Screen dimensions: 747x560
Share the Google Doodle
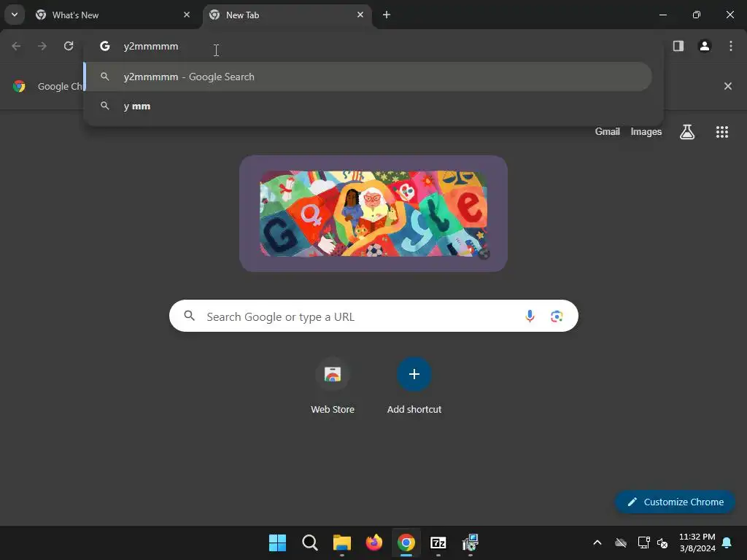(484, 254)
